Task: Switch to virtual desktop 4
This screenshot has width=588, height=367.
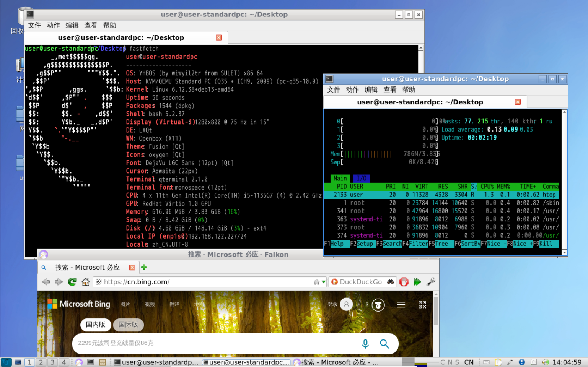Action: 64,362
